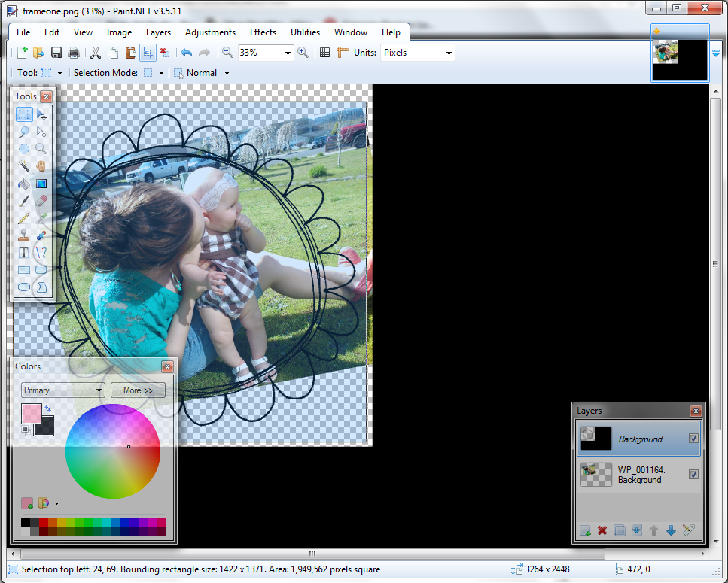
Task: Activate the Paint Bucket tool
Action: [23, 184]
